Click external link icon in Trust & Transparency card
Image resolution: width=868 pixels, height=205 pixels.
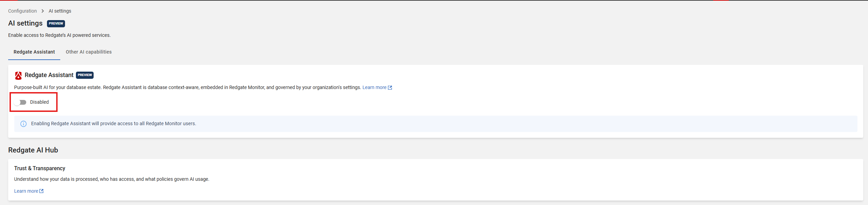tap(42, 191)
